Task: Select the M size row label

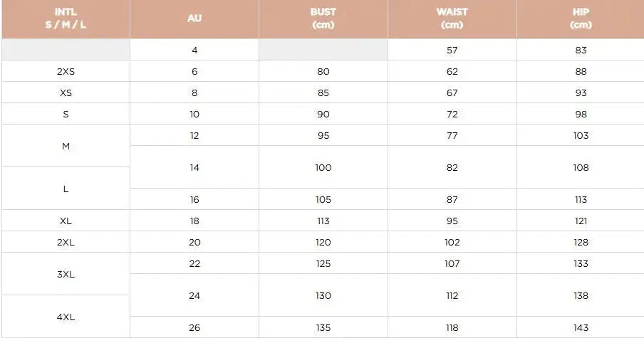Action: point(66,146)
